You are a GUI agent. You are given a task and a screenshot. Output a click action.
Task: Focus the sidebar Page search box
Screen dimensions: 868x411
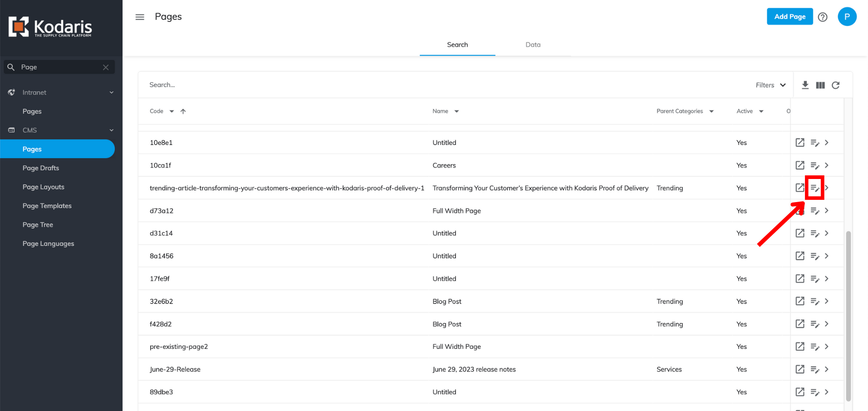point(59,67)
